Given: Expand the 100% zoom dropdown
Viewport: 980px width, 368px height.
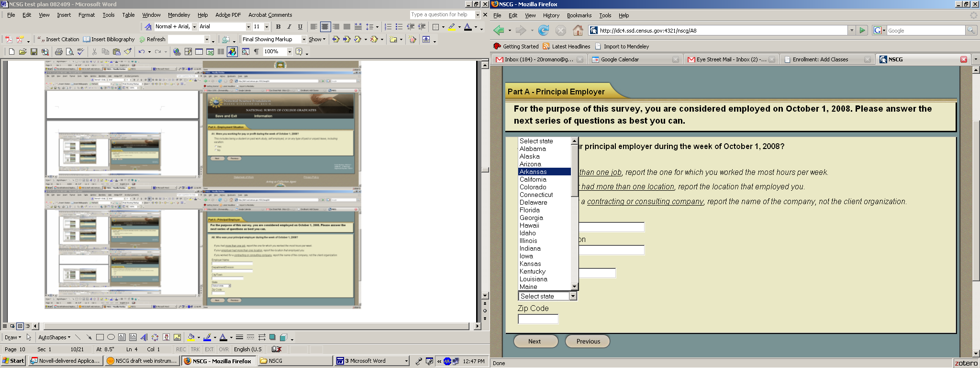Looking at the screenshot, I should (289, 52).
